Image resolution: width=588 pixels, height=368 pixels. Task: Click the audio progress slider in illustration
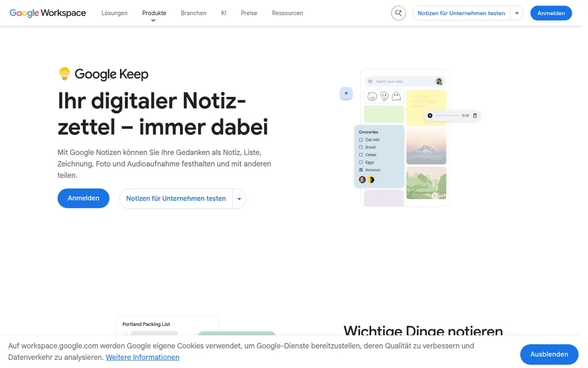coord(447,115)
